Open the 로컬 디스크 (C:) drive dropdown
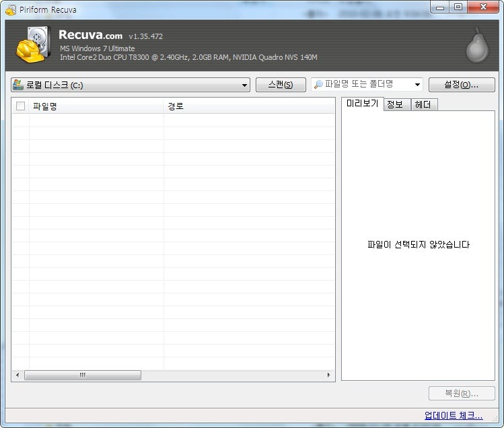The height and width of the screenshot is (428, 504). [131, 85]
